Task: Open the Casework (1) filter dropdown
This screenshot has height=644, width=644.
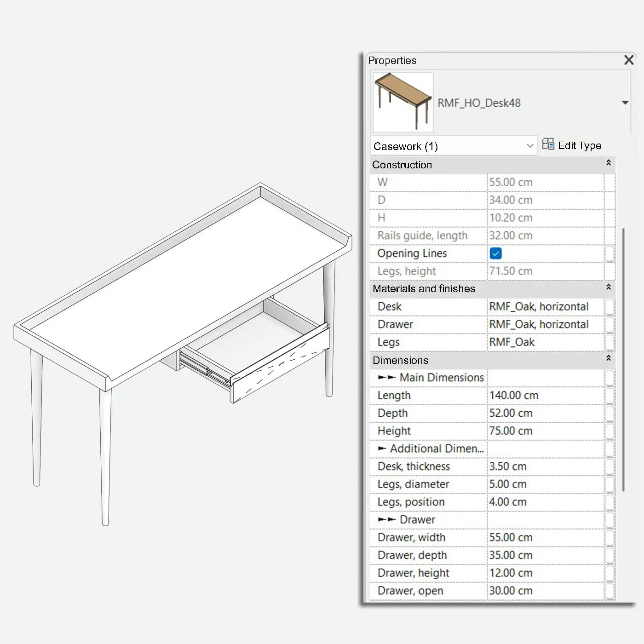Action: [529, 145]
